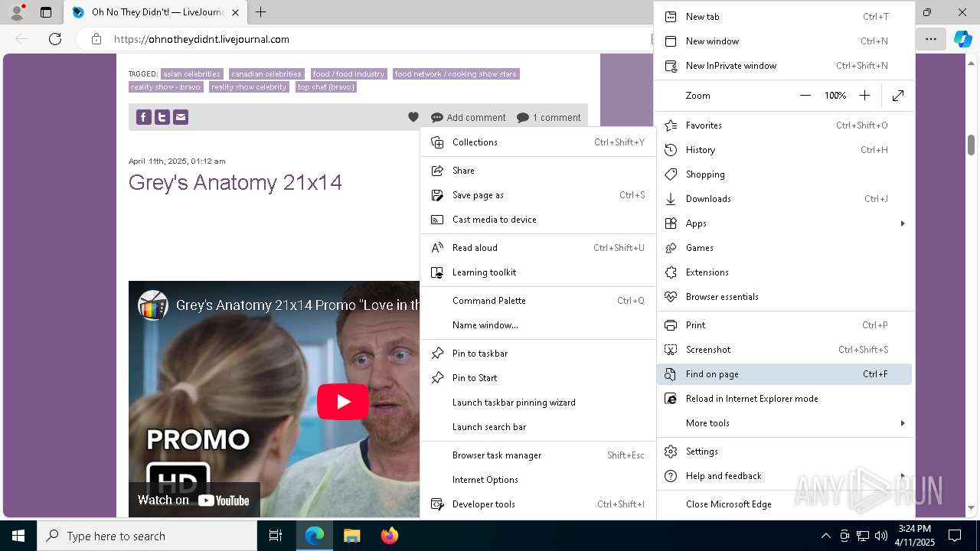Click the zoom in plus button

coord(864,96)
